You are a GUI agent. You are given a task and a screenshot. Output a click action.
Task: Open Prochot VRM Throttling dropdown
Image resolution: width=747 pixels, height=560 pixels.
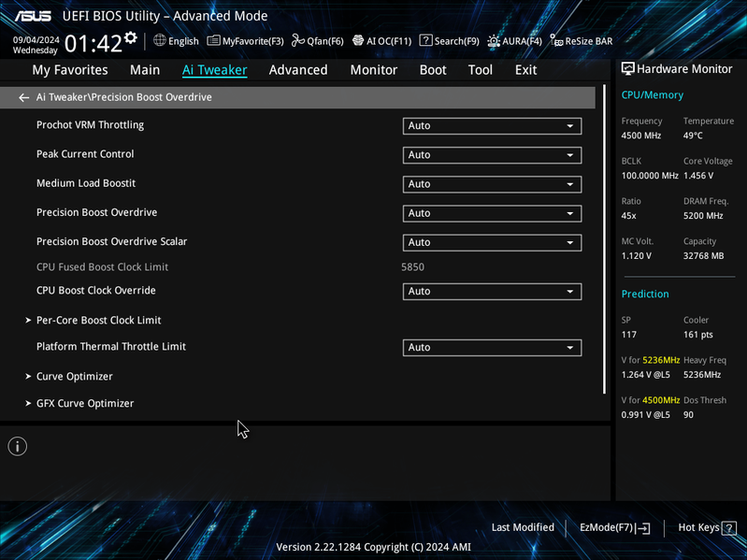(492, 125)
